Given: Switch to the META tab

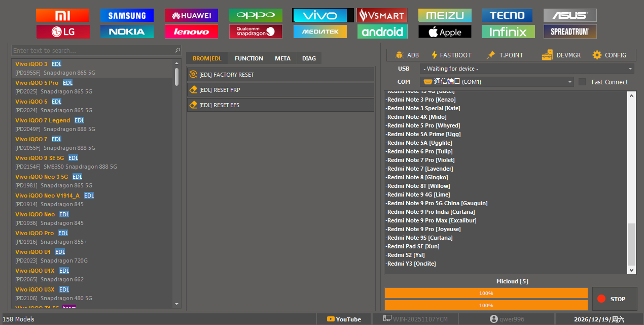Looking at the screenshot, I should click(282, 58).
